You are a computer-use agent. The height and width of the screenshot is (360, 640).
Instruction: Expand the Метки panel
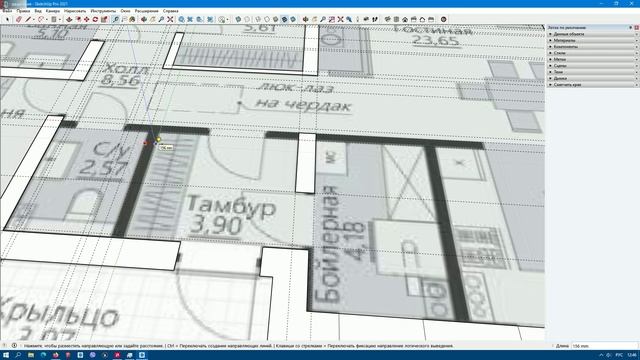(x=593, y=59)
